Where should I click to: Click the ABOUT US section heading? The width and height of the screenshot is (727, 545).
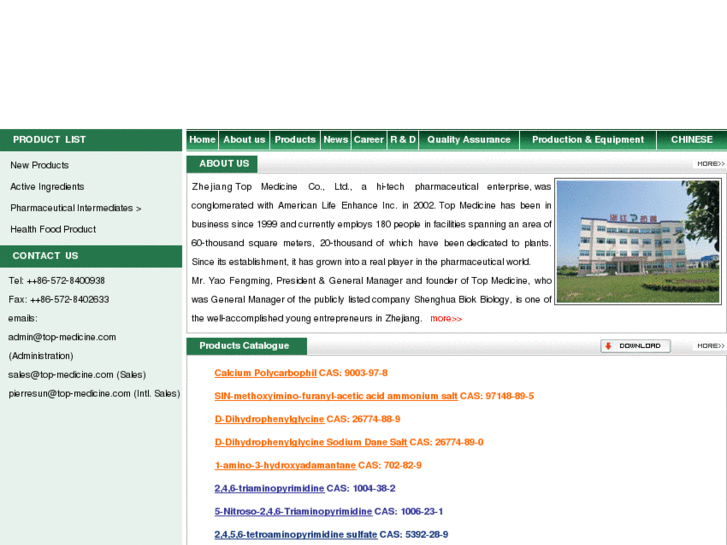tap(222, 164)
